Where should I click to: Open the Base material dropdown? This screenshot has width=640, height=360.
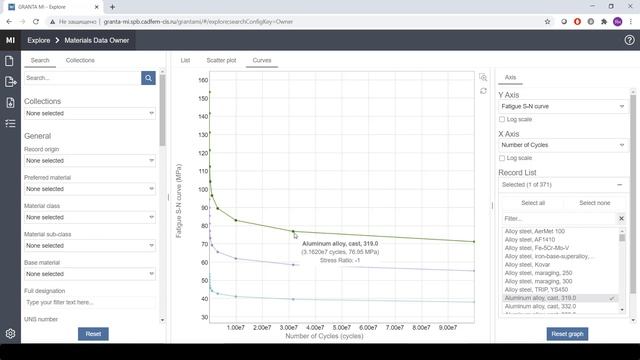tap(90, 274)
